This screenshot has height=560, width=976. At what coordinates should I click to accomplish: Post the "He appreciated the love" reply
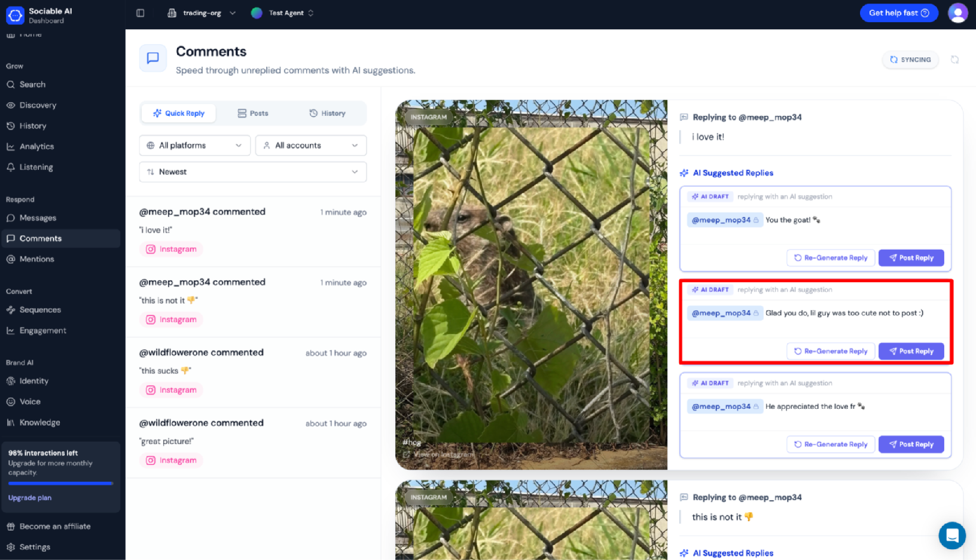[x=911, y=444]
